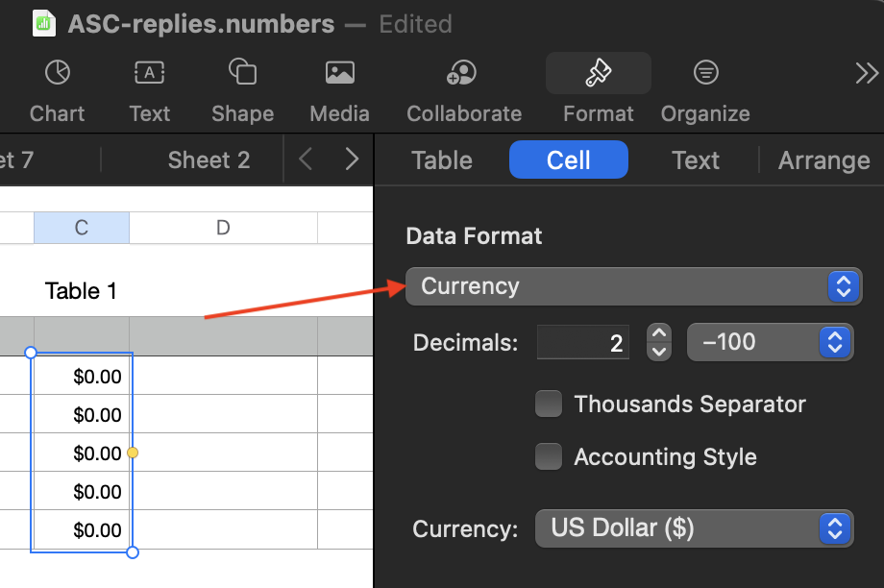
Task: Switch to the Table tab
Action: tap(442, 160)
